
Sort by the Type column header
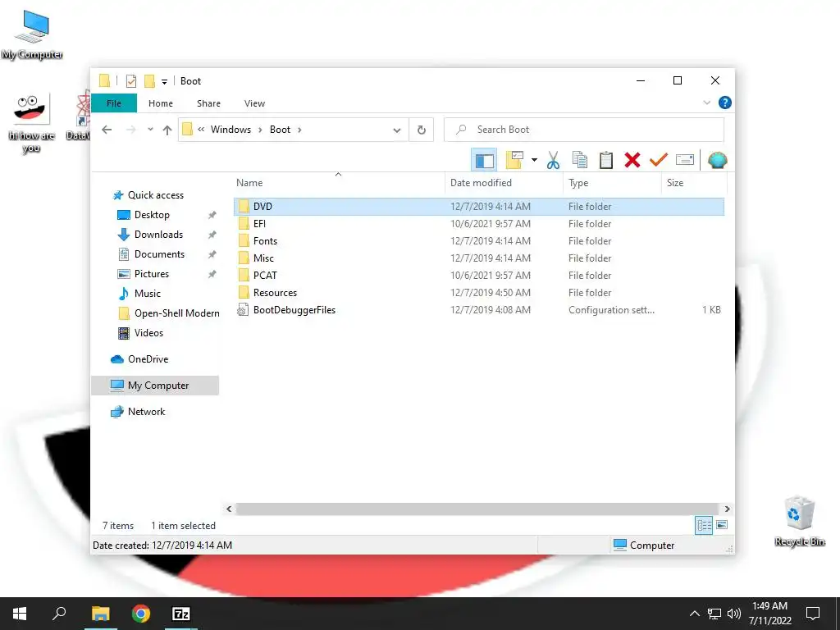(x=612, y=183)
